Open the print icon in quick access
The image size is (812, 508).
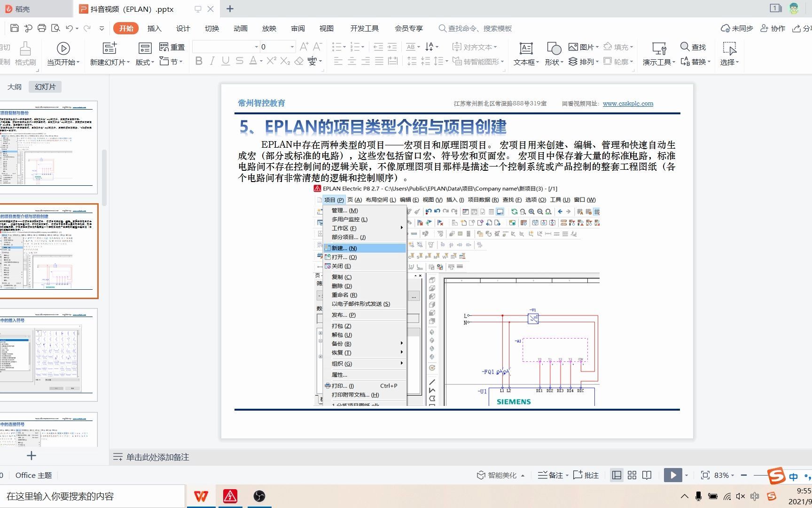pyautogui.click(x=42, y=28)
